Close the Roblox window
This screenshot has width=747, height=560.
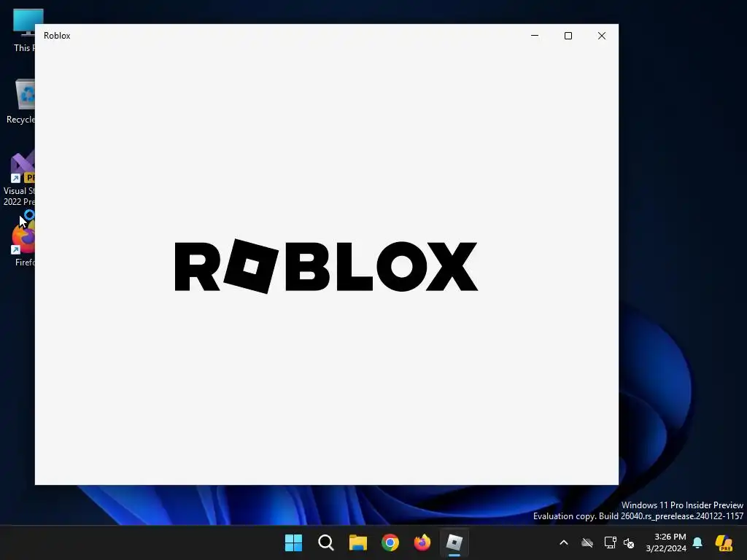[x=602, y=36]
